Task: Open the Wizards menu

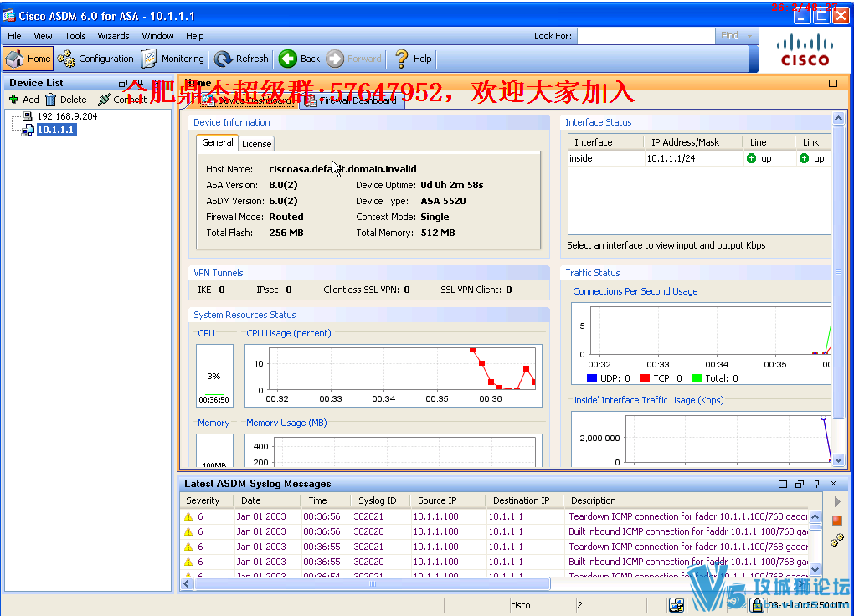Action: tap(113, 36)
